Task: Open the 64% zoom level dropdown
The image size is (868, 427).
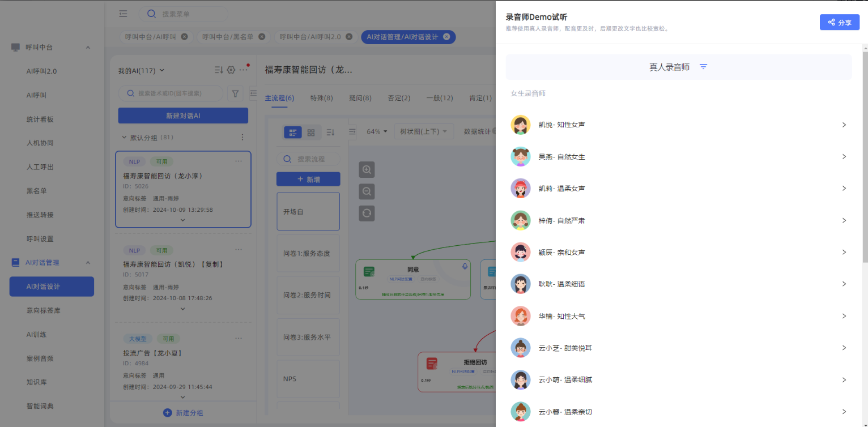Action: coord(377,131)
